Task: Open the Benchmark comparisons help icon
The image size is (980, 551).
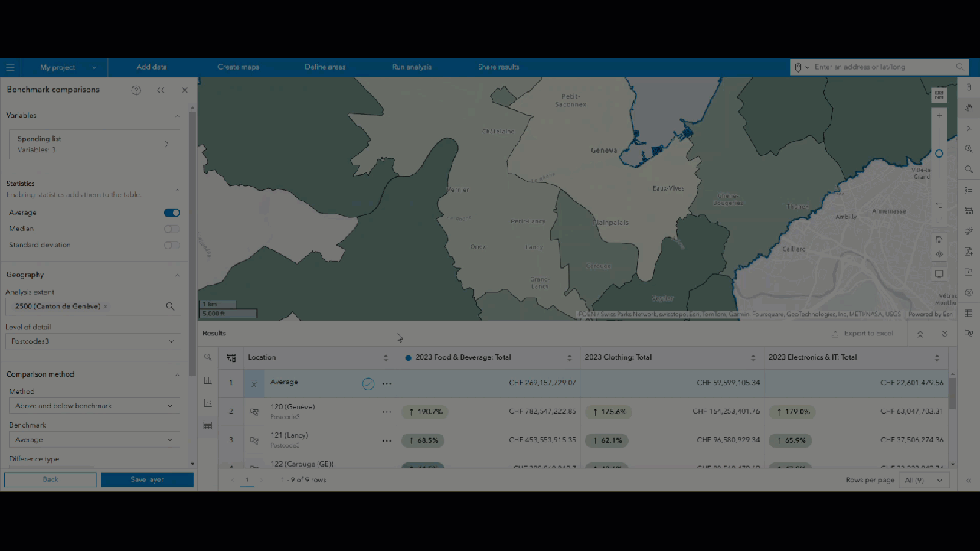Action: pos(136,90)
